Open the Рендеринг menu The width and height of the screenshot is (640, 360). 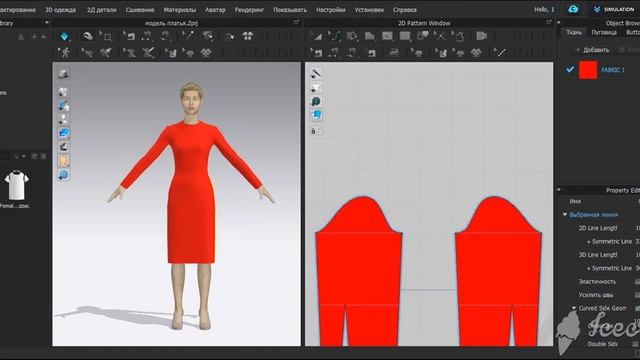(x=249, y=9)
